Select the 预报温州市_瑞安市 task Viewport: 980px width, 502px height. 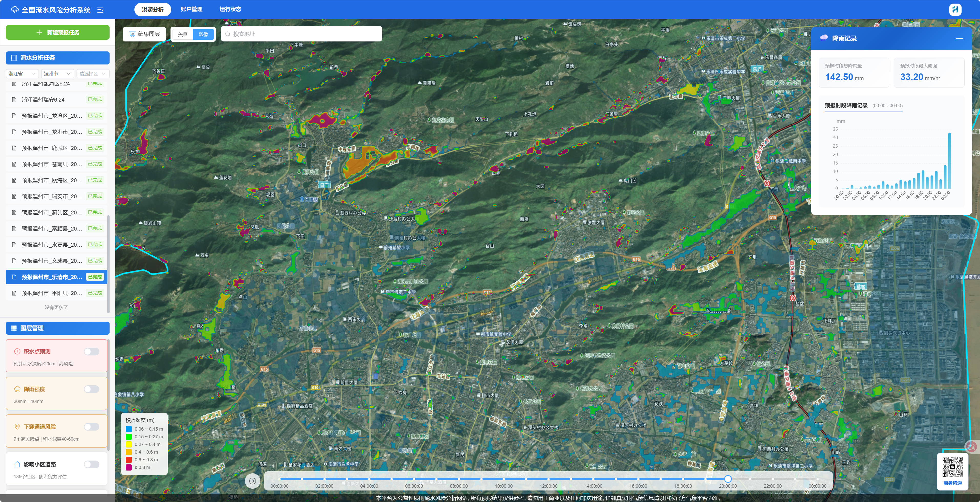(x=57, y=196)
